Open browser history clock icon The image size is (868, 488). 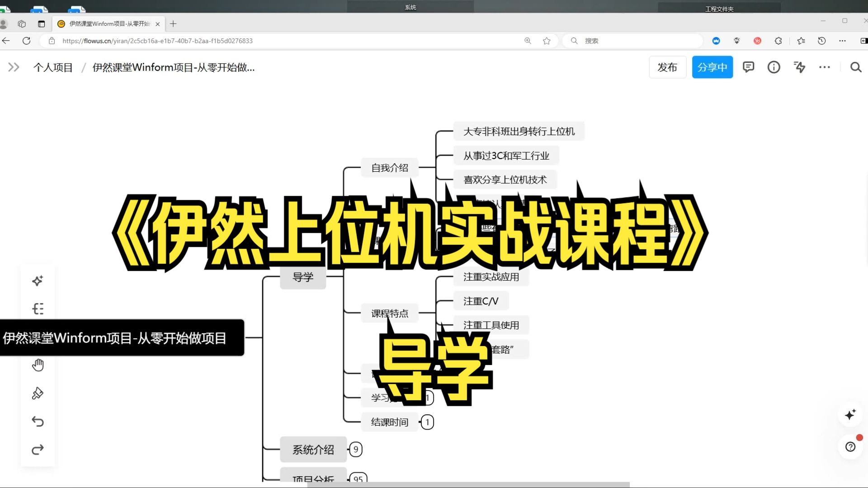[x=822, y=41]
